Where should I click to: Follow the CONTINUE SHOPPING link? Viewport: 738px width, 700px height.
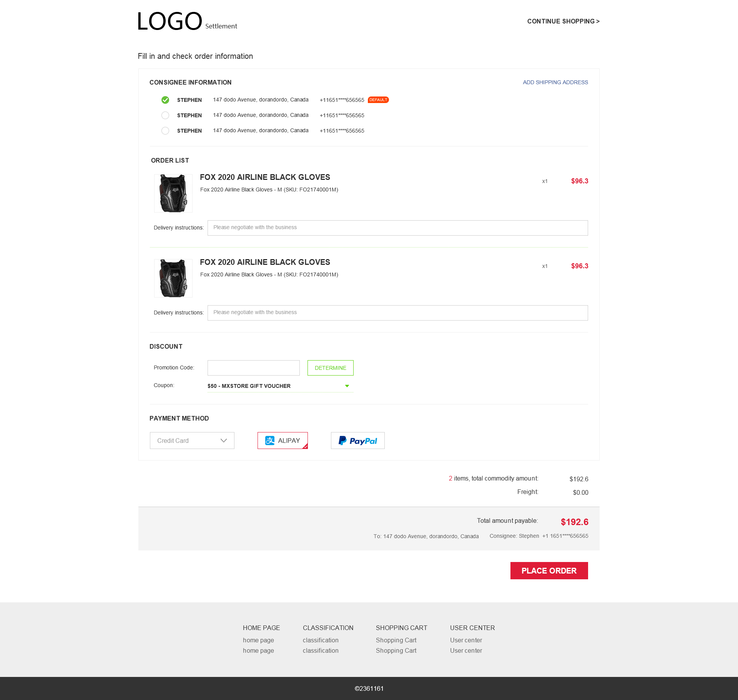(x=563, y=21)
